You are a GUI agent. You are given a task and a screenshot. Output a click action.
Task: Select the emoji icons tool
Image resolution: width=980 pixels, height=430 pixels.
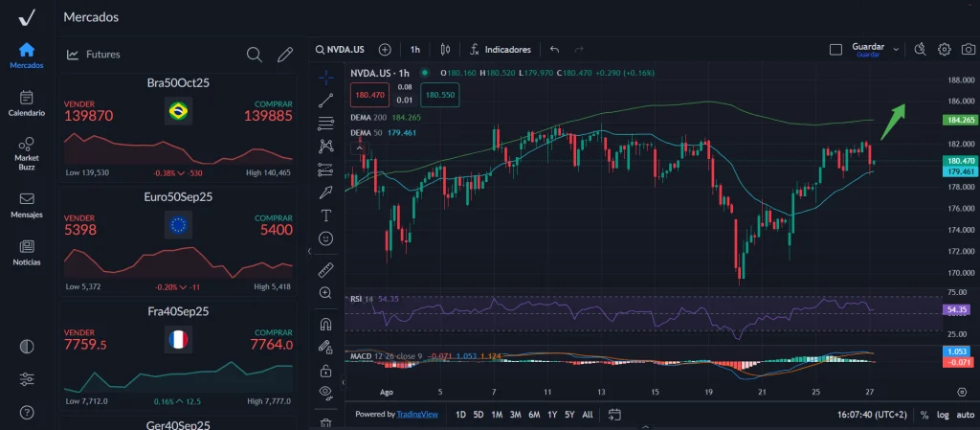[x=325, y=238]
